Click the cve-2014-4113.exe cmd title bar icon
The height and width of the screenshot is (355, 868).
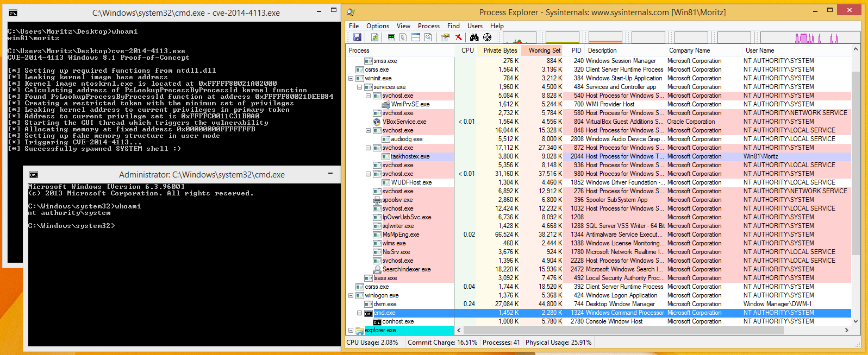pos(13,12)
